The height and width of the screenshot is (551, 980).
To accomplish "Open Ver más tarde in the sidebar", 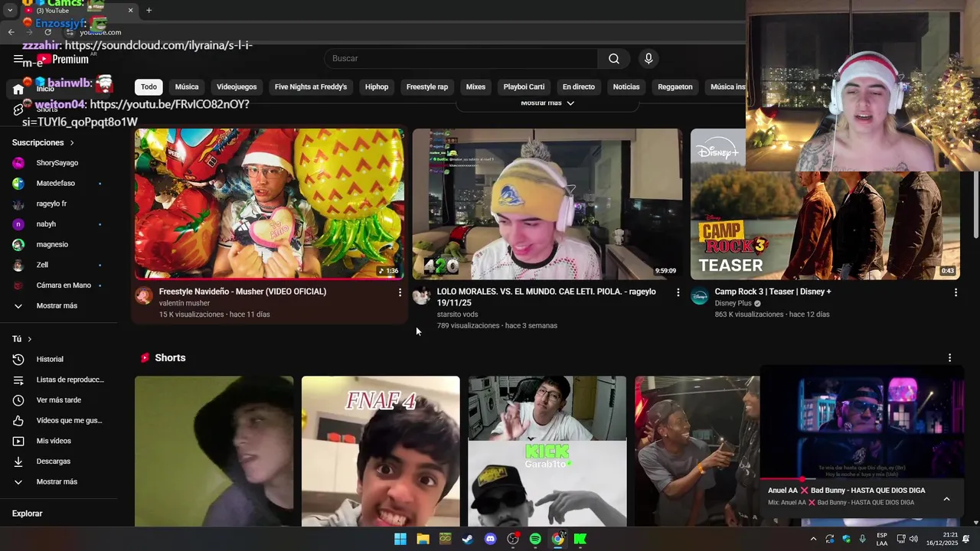I will 59,400.
